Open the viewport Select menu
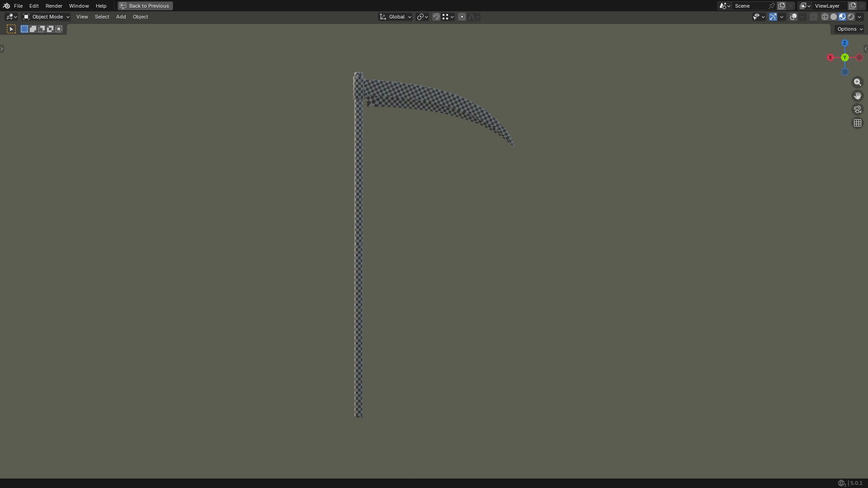Viewport: 868px width, 488px height. [x=102, y=17]
